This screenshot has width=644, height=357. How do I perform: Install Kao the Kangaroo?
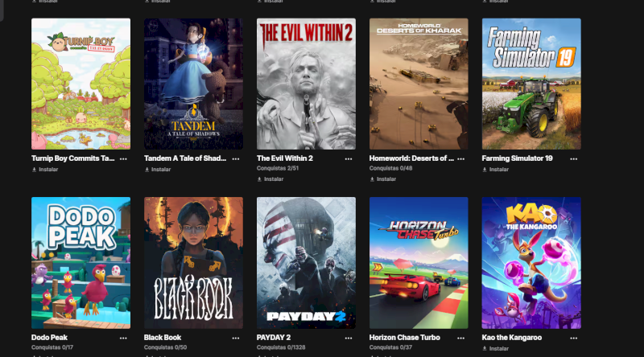click(x=496, y=348)
